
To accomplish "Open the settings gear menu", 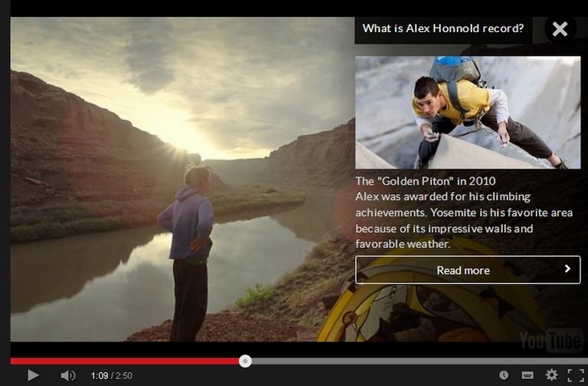I will (x=551, y=375).
